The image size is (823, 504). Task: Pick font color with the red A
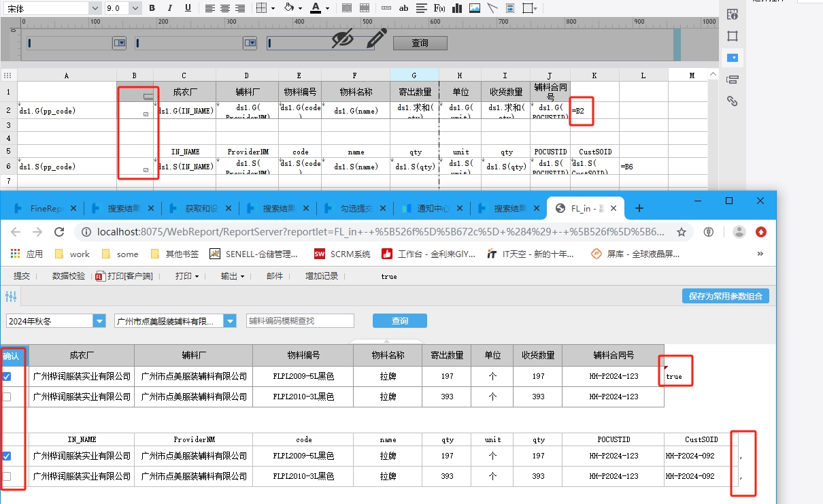tap(315, 8)
